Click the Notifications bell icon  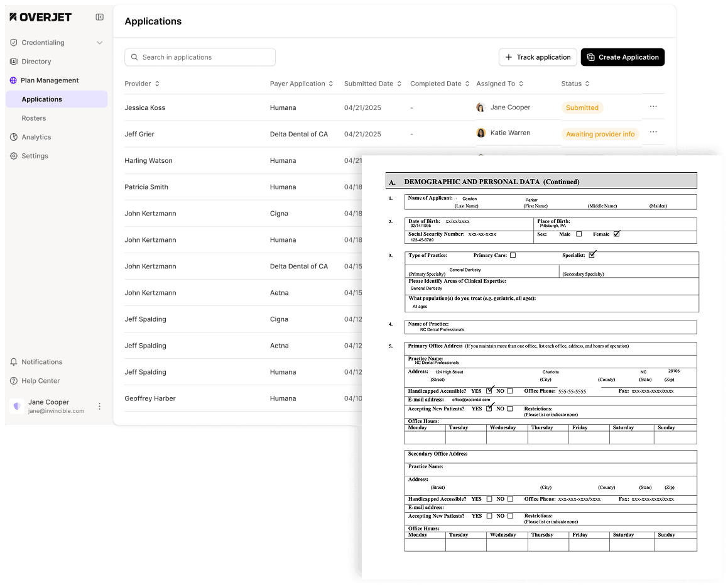14,362
